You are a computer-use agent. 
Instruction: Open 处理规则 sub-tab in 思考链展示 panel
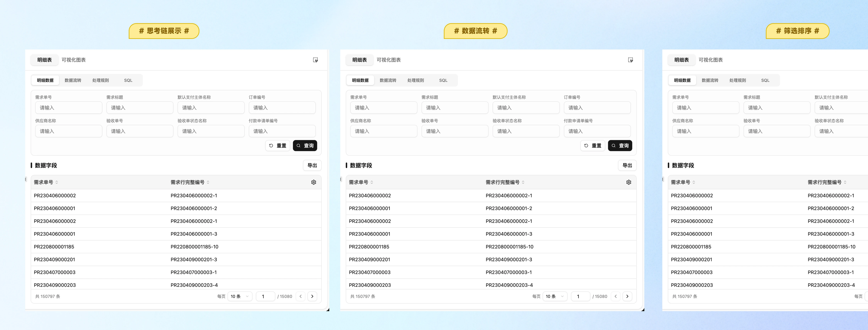(x=100, y=81)
